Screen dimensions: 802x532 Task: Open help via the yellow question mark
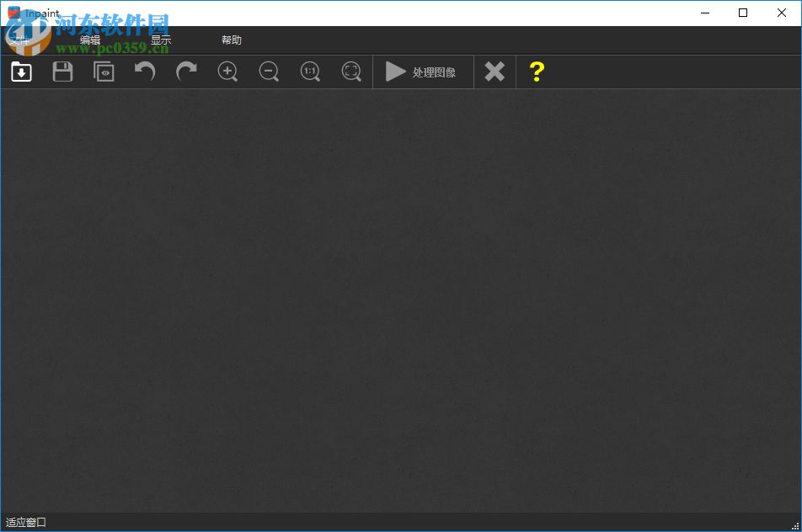pyautogui.click(x=537, y=72)
